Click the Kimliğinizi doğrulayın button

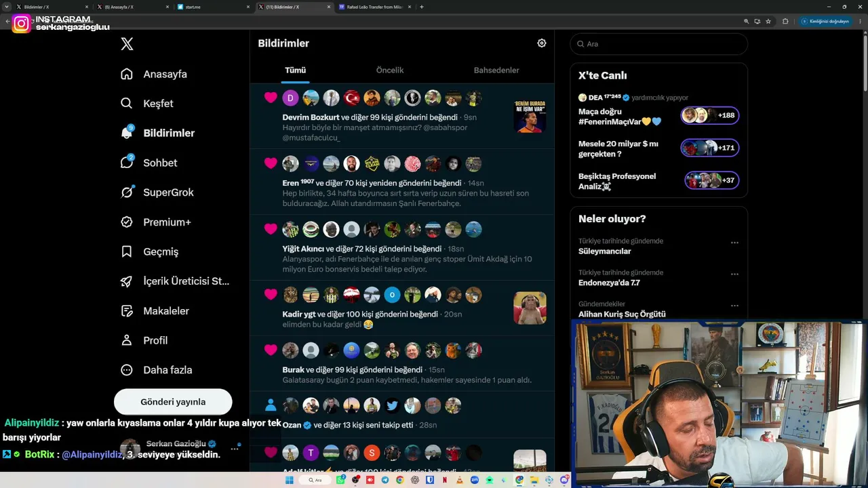click(x=825, y=21)
